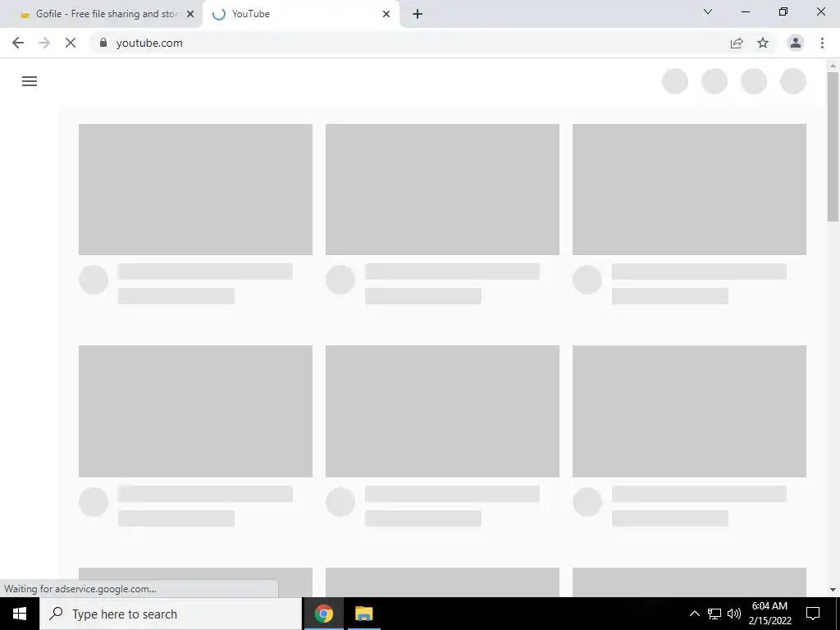
Task: Open the taskbar clock and date
Action: point(769,614)
